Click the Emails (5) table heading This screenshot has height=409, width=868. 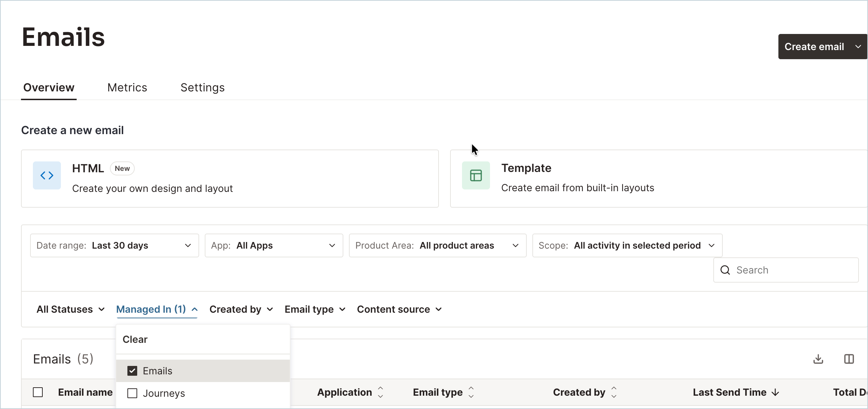63,359
